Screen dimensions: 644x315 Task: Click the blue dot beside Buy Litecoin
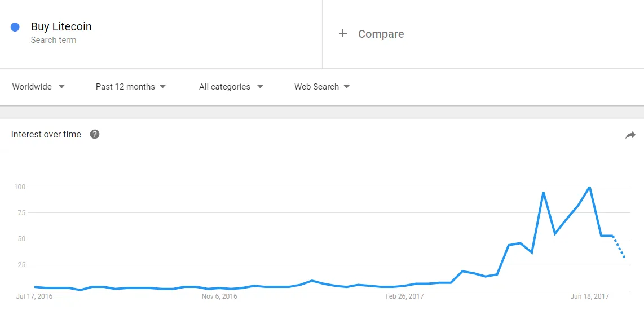click(x=15, y=28)
